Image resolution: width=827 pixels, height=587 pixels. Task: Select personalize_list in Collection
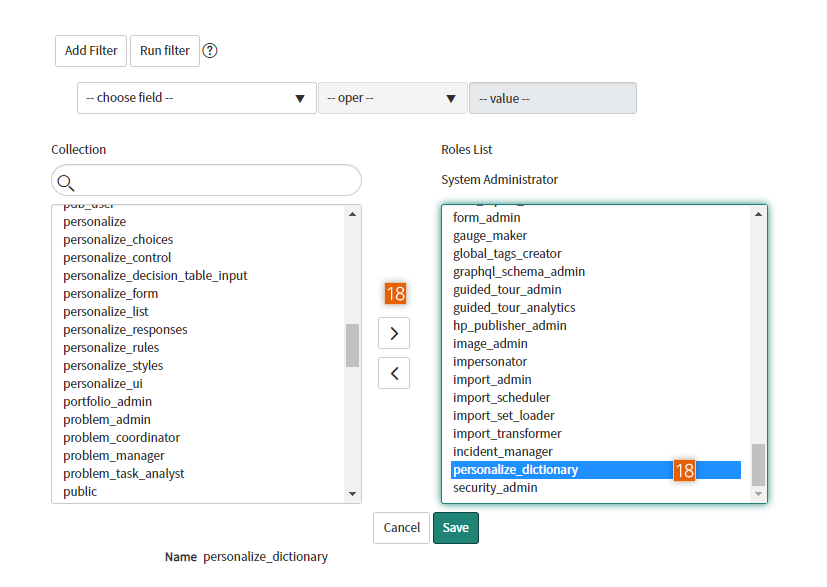(x=105, y=312)
